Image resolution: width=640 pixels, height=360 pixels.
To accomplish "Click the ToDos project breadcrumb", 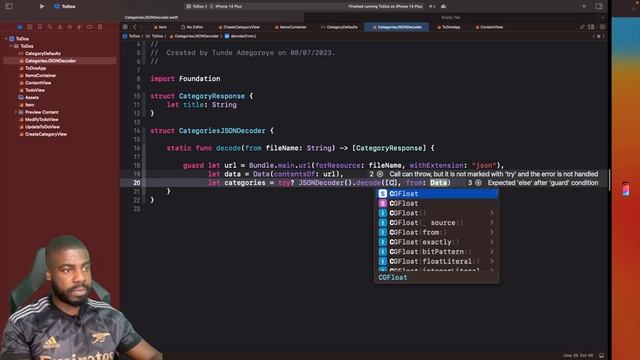I will pos(132,36).
